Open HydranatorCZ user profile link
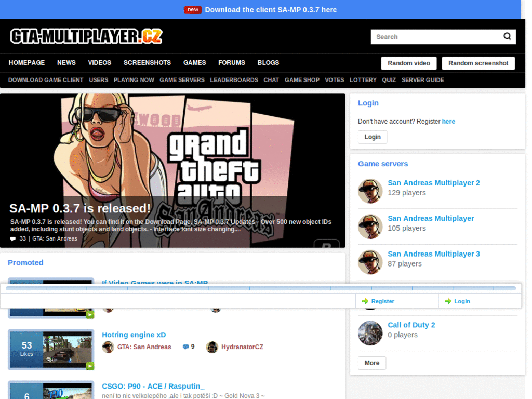This screenshot has width=532, height=399. pos(242,347)
